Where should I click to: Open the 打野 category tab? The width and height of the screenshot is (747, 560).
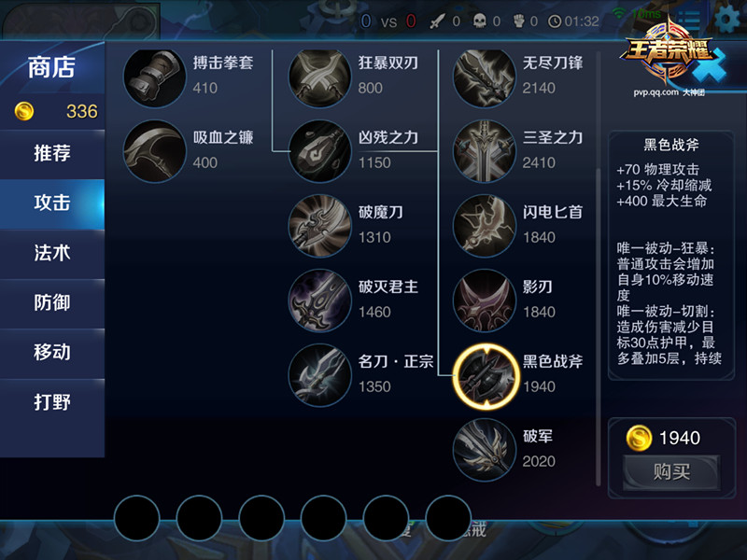pyautogui.click(x=52, y=402)
